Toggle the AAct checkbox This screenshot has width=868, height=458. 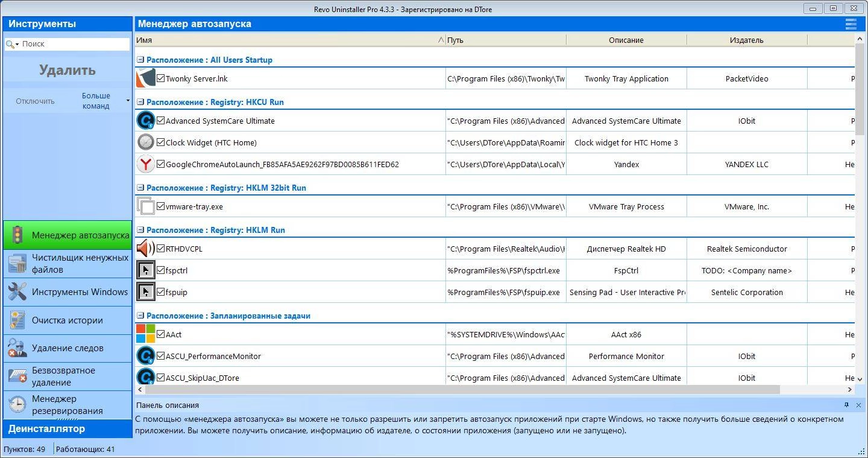click(x=161, y=334)
